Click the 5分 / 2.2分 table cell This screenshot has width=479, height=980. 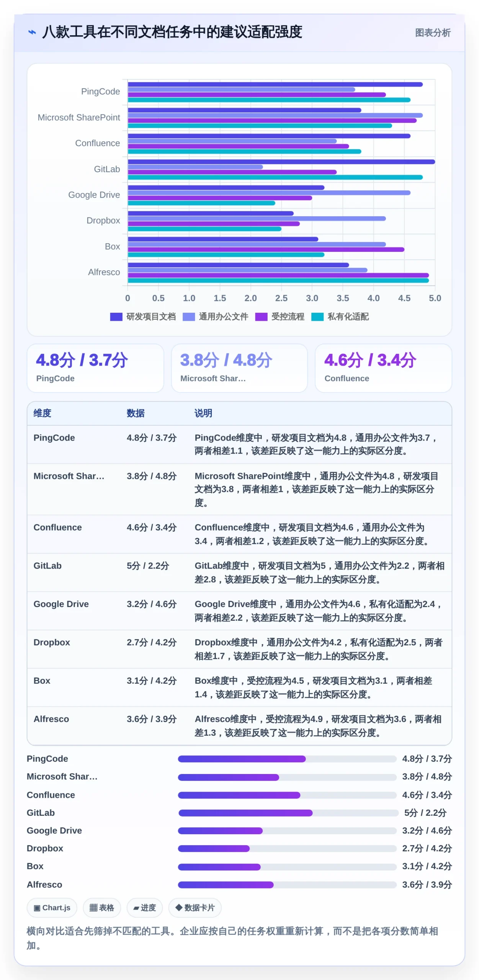[148, 566]
